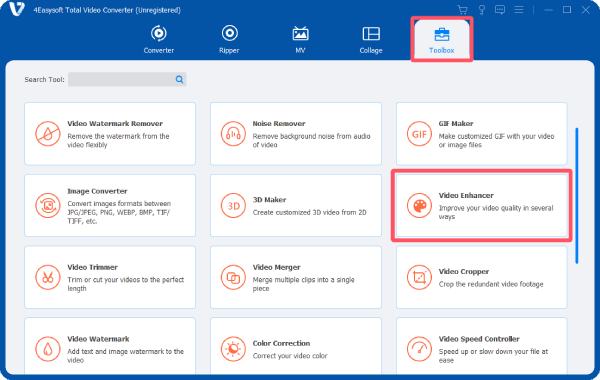The image size is (600, 380).
Task: Launch the Image Converter icon
Action: click(x=48, y=205)
